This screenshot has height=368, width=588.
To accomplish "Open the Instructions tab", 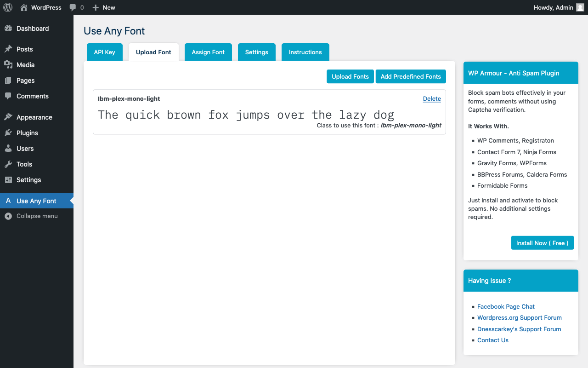I will point(305,52).
